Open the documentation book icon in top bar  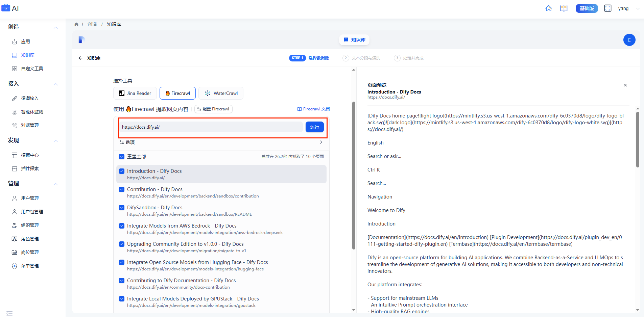click(x=564, y=8)
